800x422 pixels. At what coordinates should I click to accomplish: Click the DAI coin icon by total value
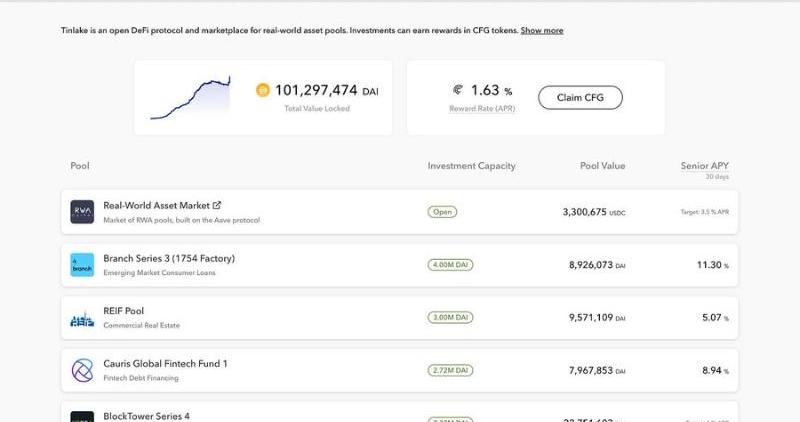click(263, 91)
